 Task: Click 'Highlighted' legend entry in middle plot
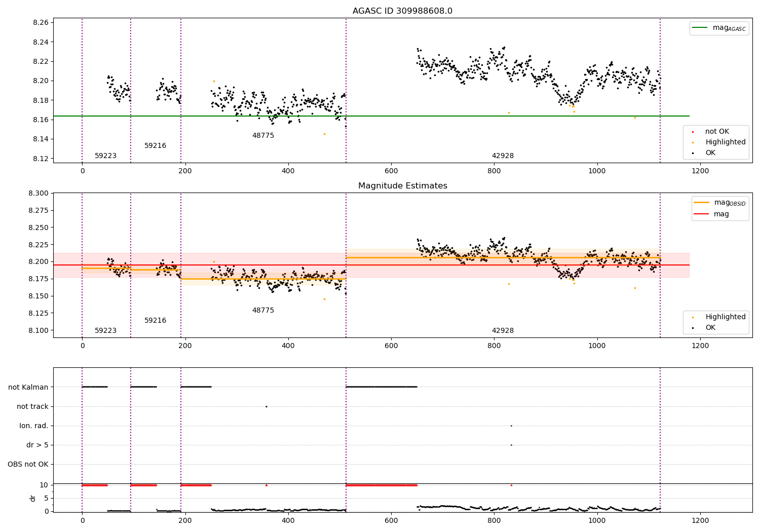pos(719,317)
